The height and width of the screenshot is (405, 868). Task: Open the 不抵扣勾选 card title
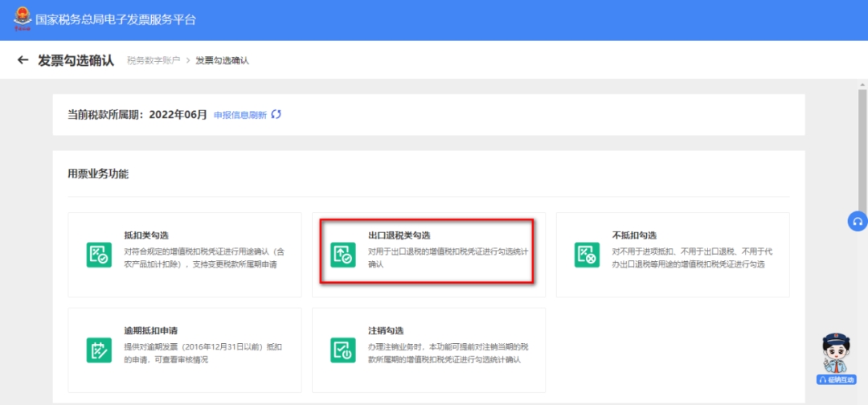click(634, 235)
